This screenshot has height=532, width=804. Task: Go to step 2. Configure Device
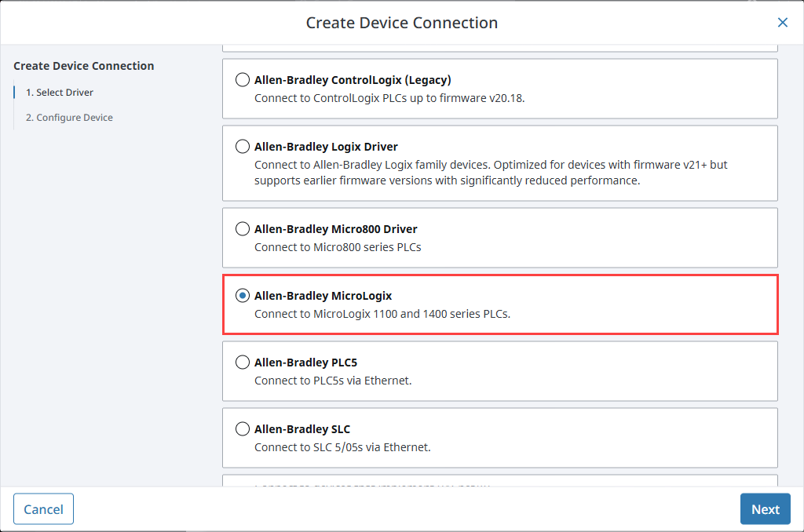pyautogui.click(x=69, y=118)
